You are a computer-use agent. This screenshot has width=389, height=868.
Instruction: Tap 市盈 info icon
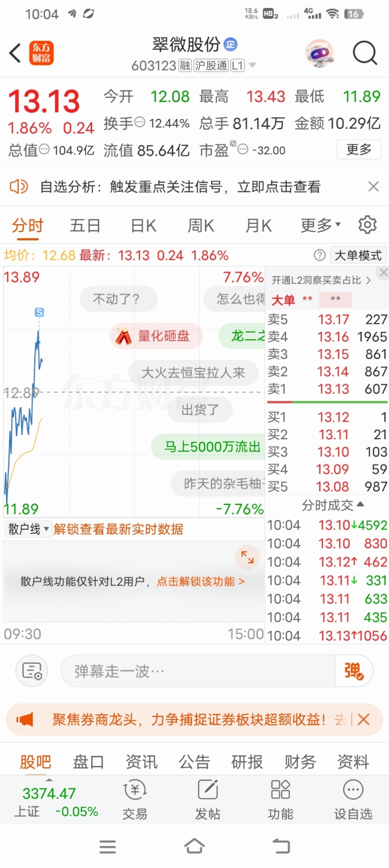(242, 150)
